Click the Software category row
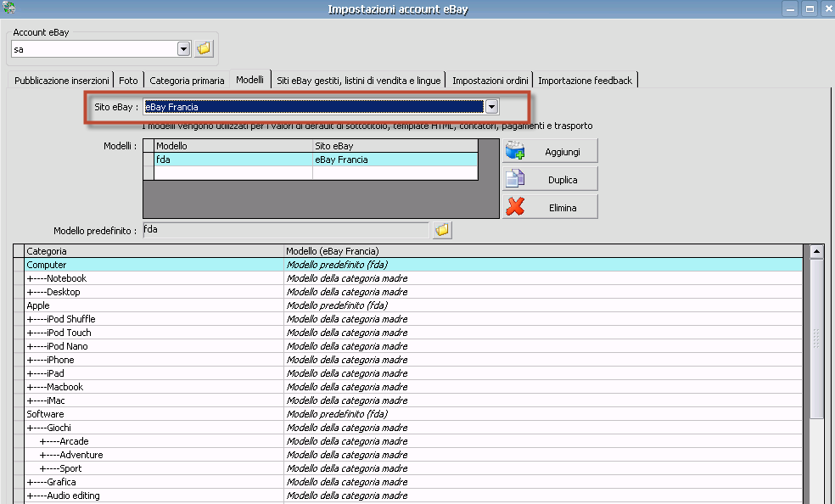The image size is (835, 504). click(153, 414)
